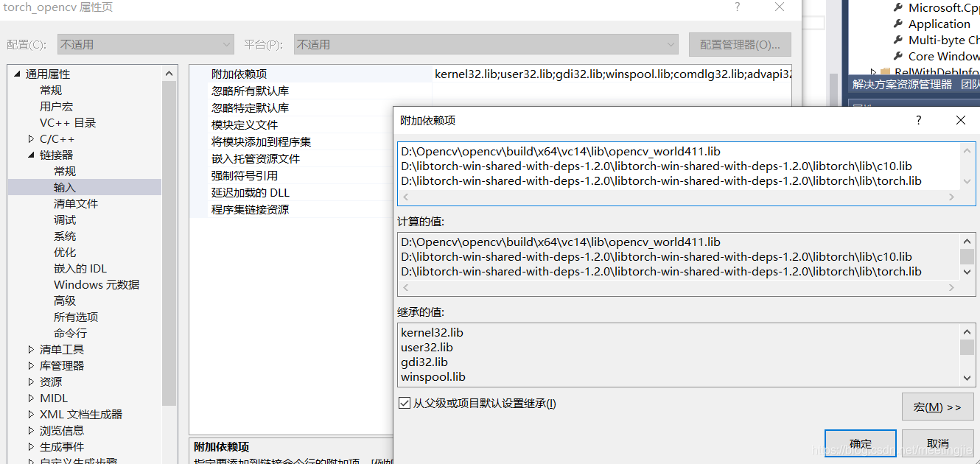Image resolution: width=980 pixels, height=464 pixels.
Task: Click the 取消 button
Action: (x=938, y=443)
